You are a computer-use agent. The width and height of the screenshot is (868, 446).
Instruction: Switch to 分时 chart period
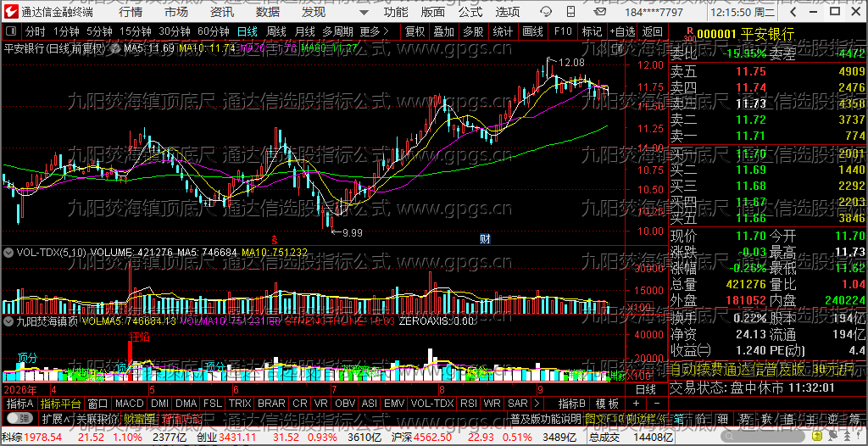click(36, 31)
